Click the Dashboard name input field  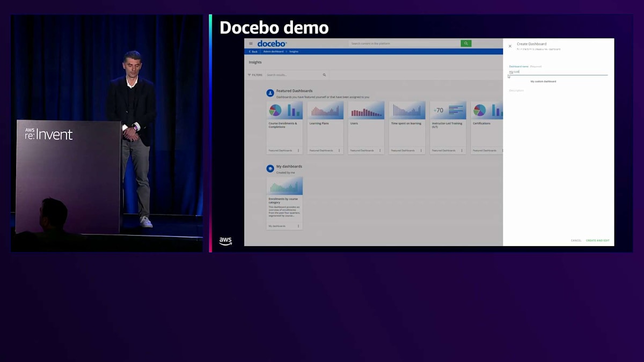pos(558,71)
